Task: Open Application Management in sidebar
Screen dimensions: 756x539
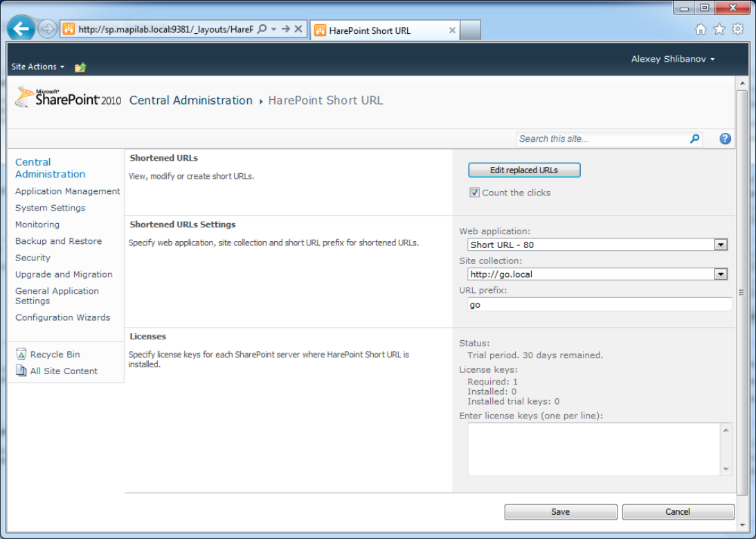Action: click(68, 191)
